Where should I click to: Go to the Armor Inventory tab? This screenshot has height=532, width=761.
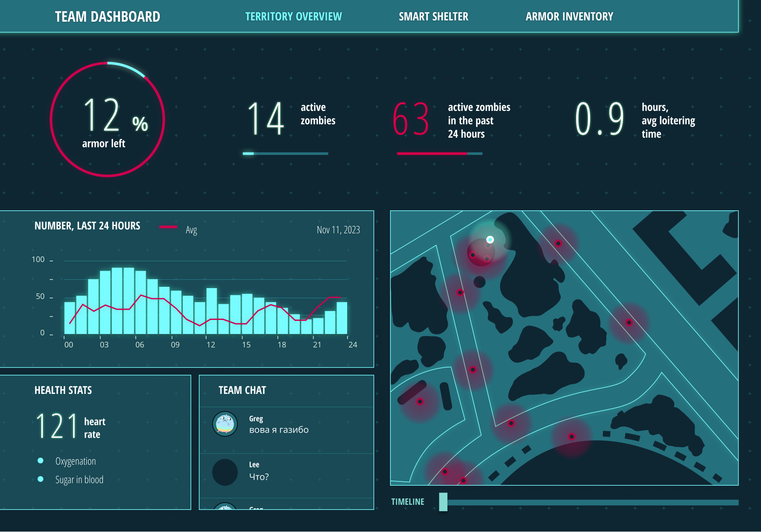pos(569,17)
